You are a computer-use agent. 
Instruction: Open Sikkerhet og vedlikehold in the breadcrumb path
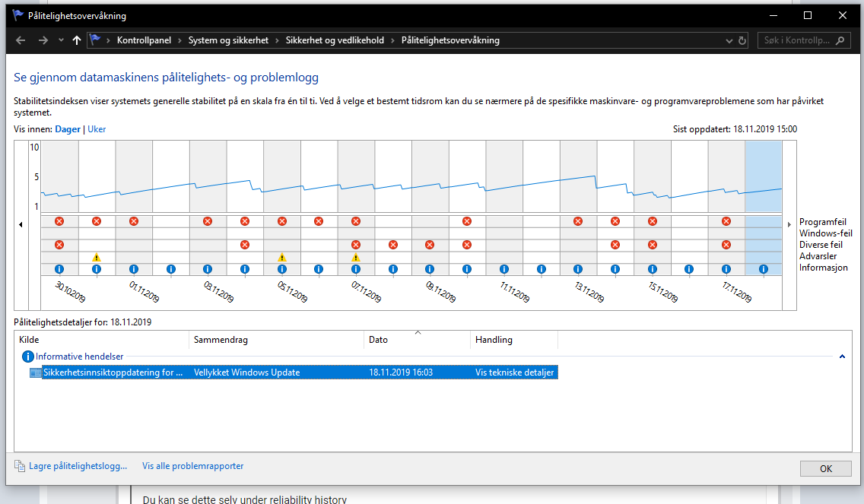[x=335, y=40]
